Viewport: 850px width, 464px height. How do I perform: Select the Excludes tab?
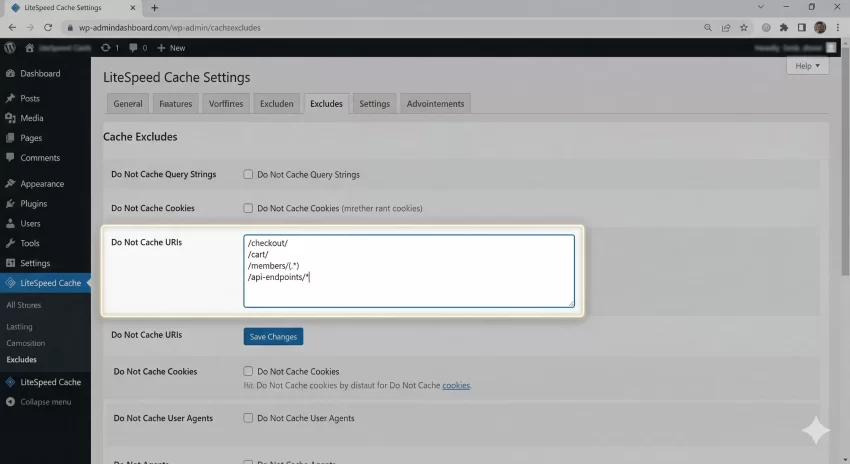[x=326, y=104]
